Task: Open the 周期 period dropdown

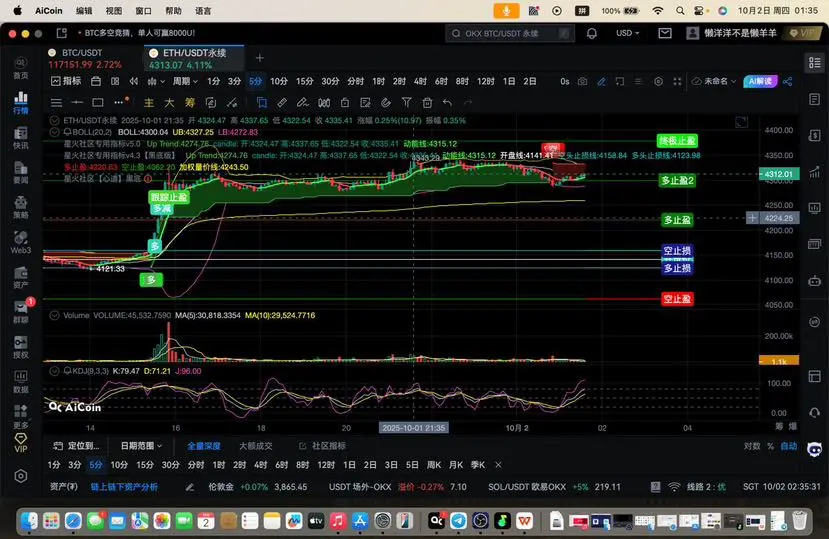Action: (185, 81)
